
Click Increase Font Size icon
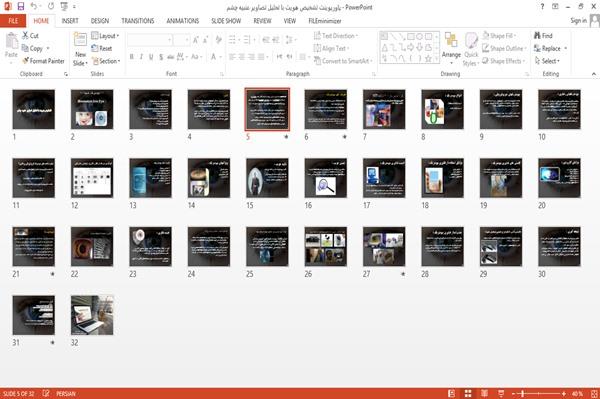point(196,39)
